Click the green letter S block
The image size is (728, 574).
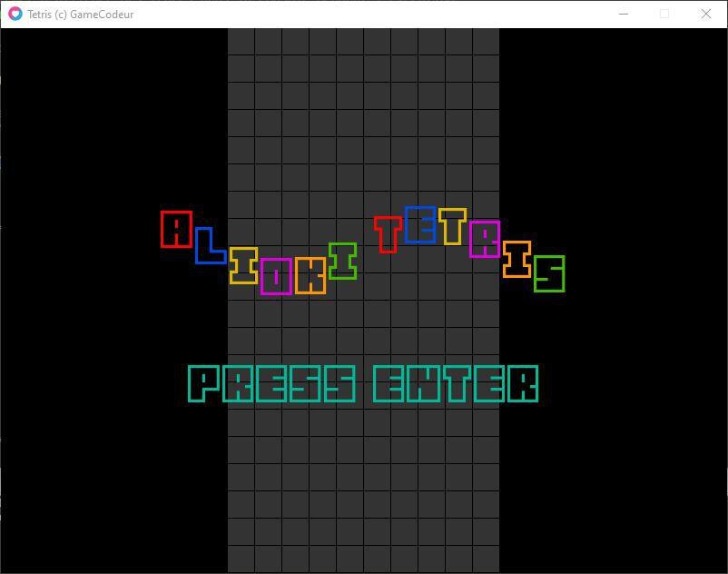549,273
